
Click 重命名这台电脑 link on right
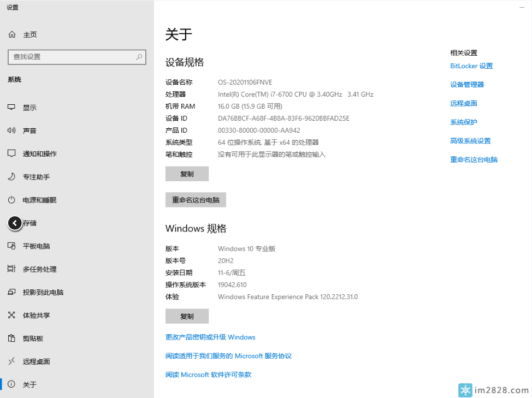474,159
